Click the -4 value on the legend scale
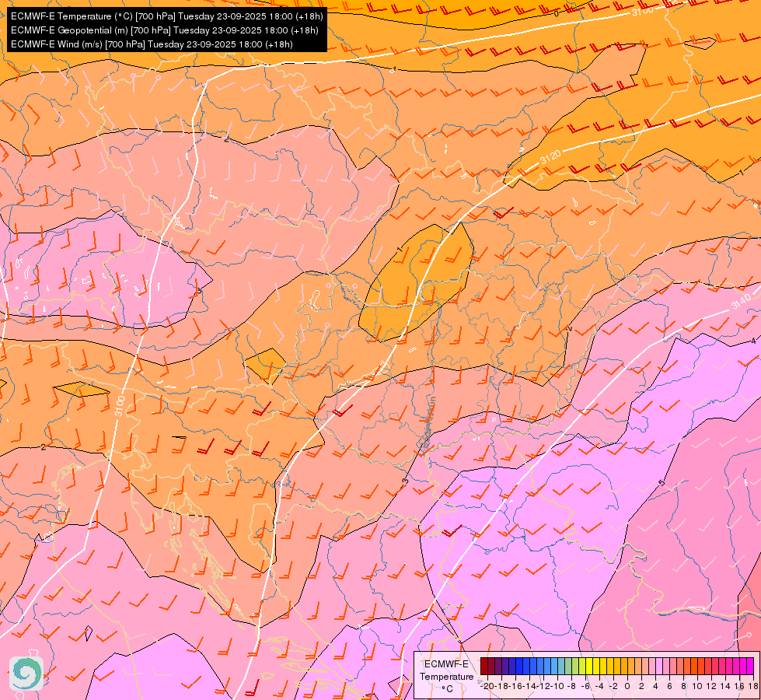 599,687
